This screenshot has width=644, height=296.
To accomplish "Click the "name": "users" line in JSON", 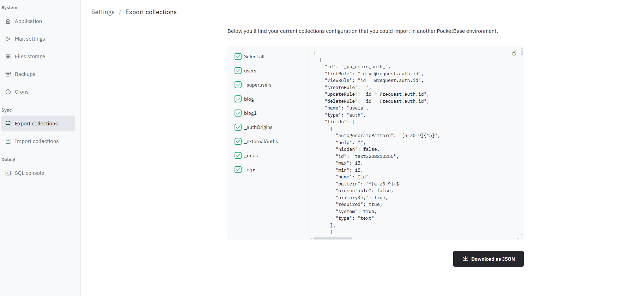I will (346, 108).
